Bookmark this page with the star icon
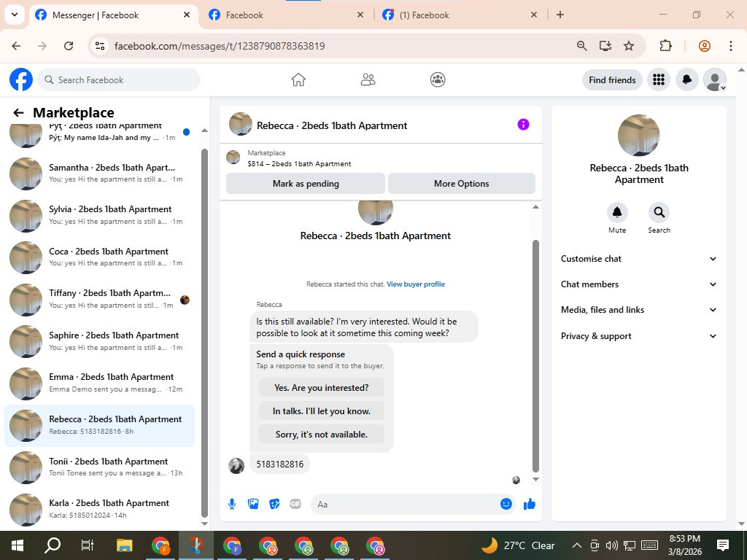Image resolution: width=747 pixels, height=560 pixels. [x=629, y=46]
